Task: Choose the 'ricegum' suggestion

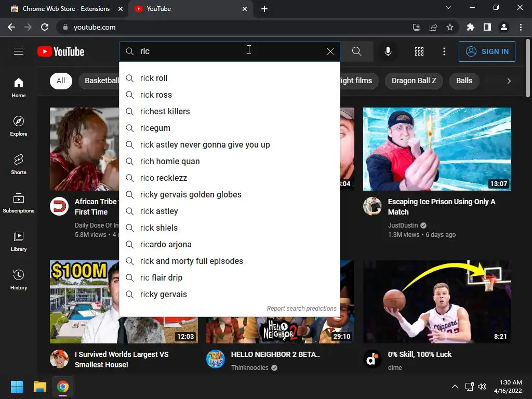Action: pos(229,128)
